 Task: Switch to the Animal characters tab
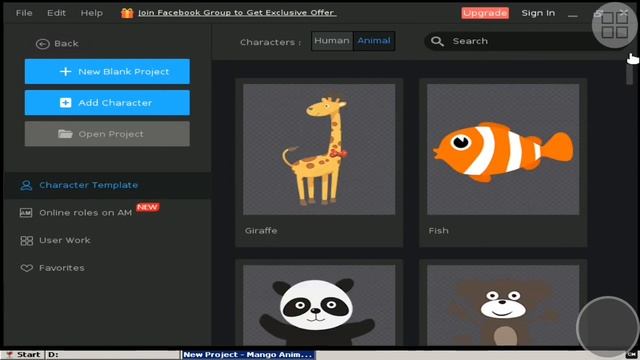[x=374, y=41]
